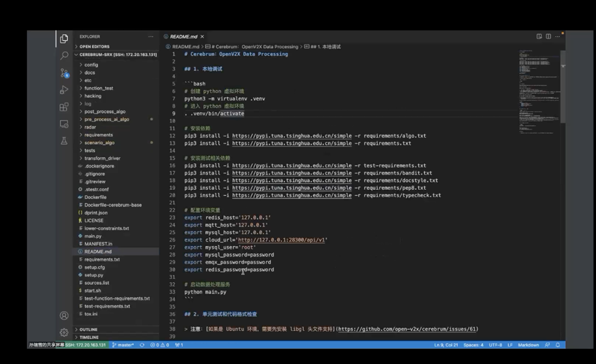The image size is (596, 364).
Task: Open editor more actions ellipsis
Action: [557, 37]
